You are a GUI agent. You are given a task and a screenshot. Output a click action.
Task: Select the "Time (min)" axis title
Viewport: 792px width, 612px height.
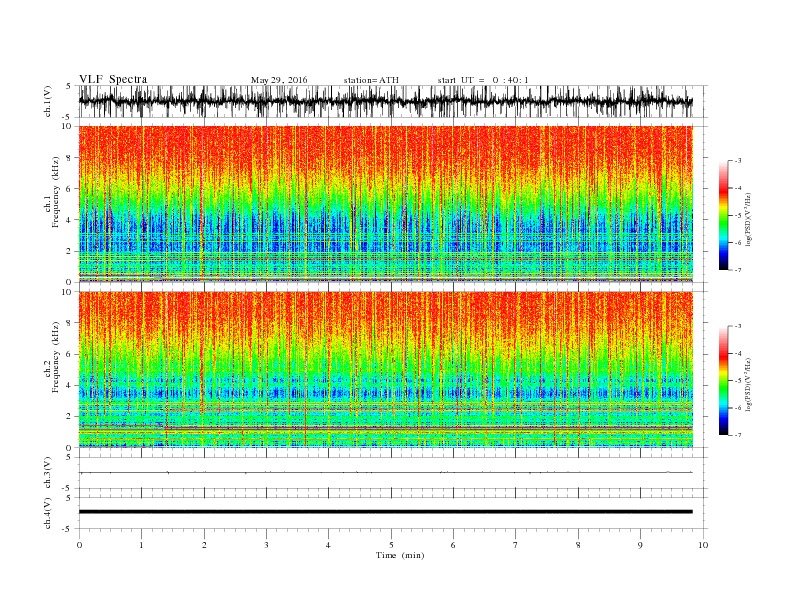point(400,555)
